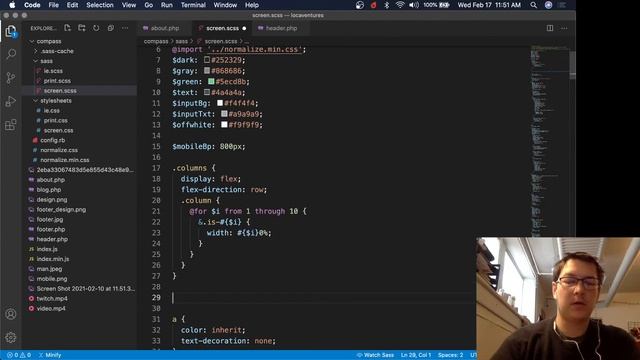Open the Source Control view
640x360 pixels.
pyautogui.click(x=11, y=78)
